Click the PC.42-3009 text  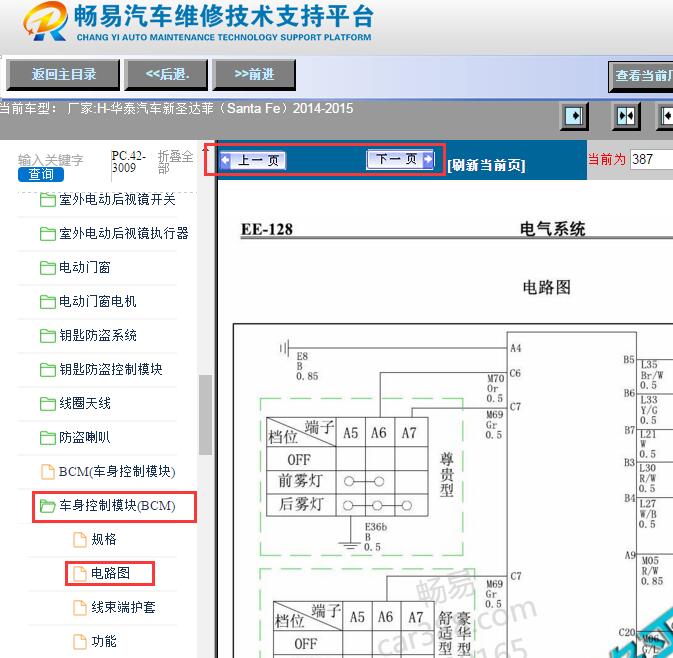129,162
